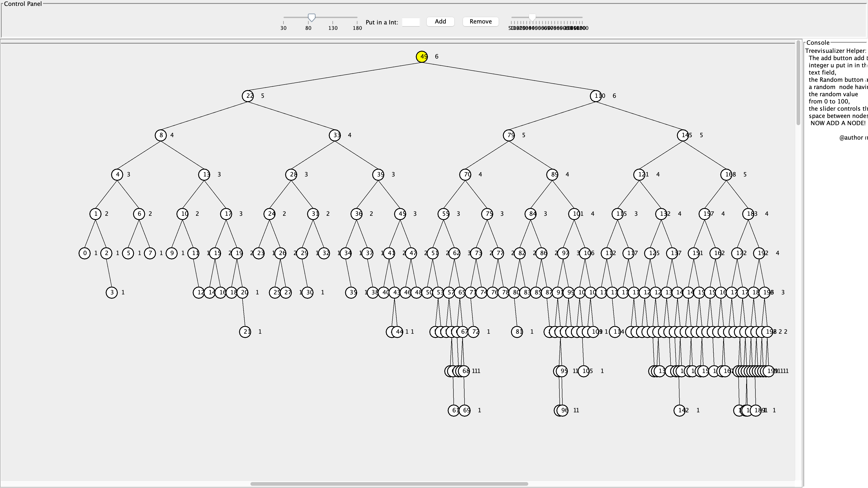The height and width of the screenshot is (488, 868).
Task: Click the "Put in a Int" text field
Action: pos(411,22)
